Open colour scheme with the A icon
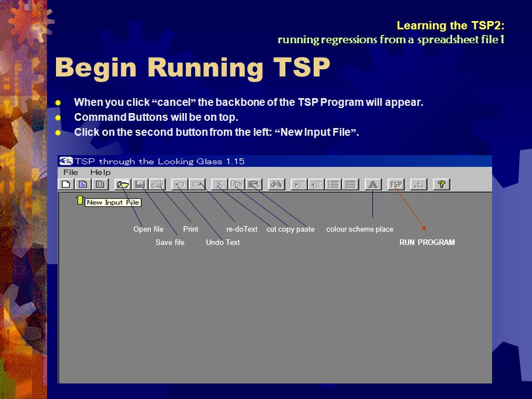Viewport: 532px width, 399px height. [373, 184]
